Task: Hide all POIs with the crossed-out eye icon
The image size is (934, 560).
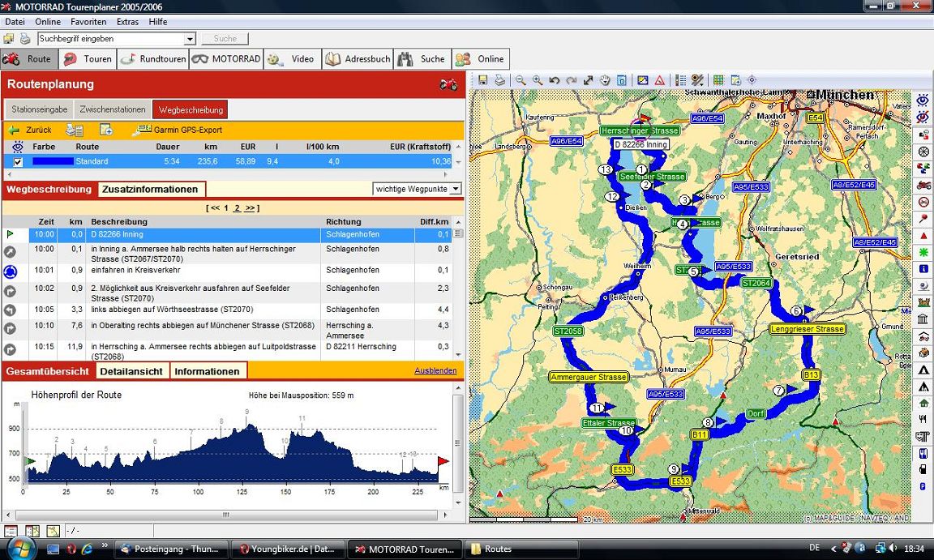Action: (x=923, y=118)
